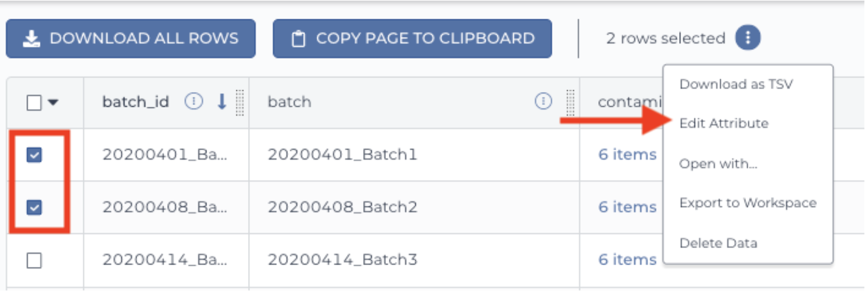This screenshot has width=868, height=305.
Task: Check the 20200414_Batch3 row checkbox
Action: point(34,260)
